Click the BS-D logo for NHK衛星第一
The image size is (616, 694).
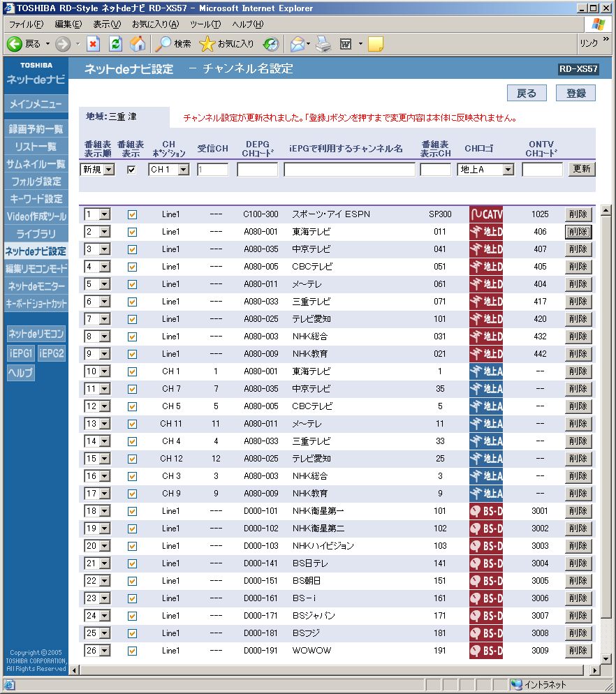486,511
